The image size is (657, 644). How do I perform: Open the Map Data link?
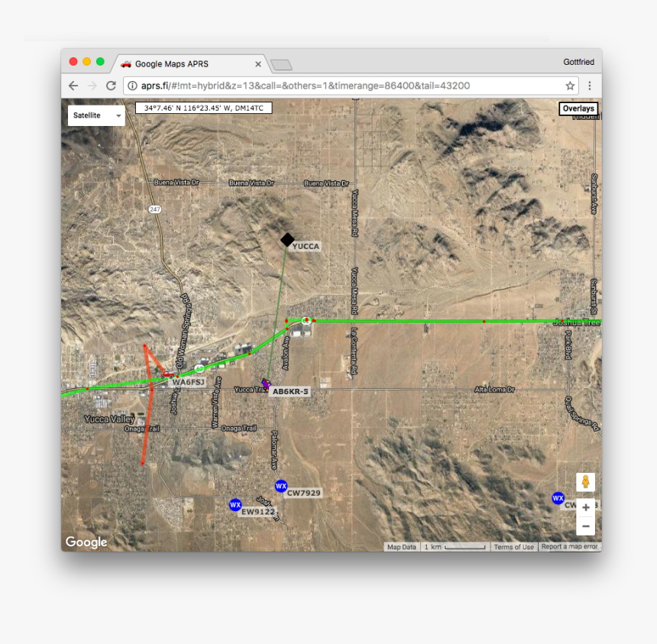coord(401,547)
